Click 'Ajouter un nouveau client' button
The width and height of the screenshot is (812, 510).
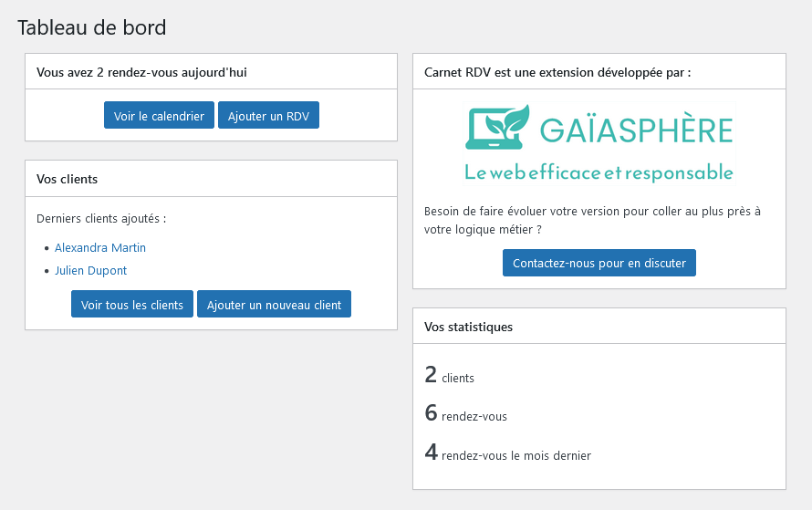(274, 305)
